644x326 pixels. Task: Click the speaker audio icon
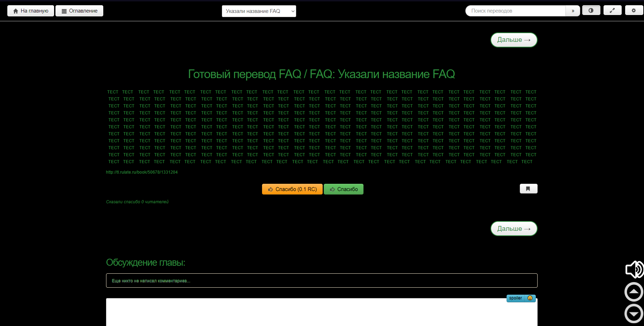(634, 270)
